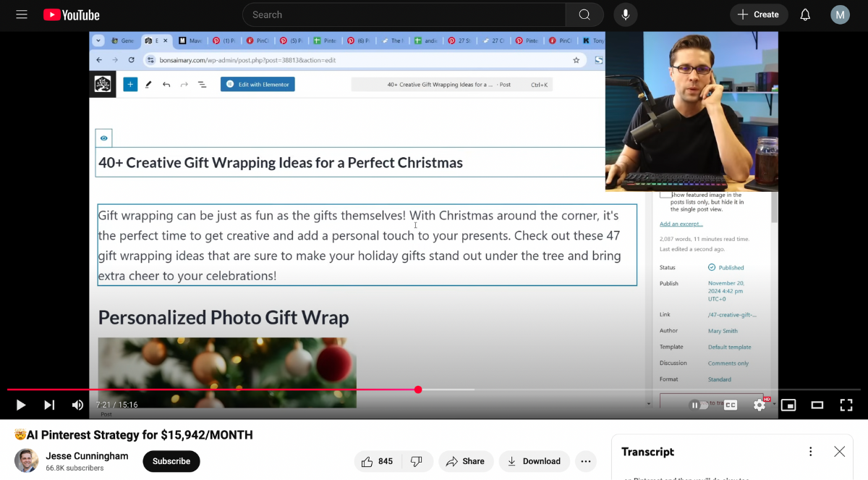Toggle autoplay switch in player
This screenshot has height=480, width=868.
[699, 405]
